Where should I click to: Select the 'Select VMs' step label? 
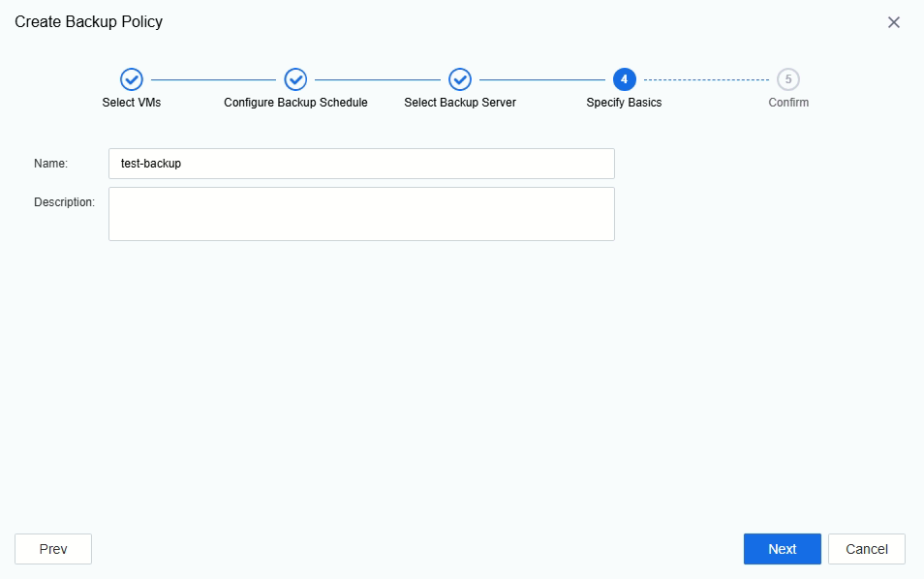(x=132, y=103)
